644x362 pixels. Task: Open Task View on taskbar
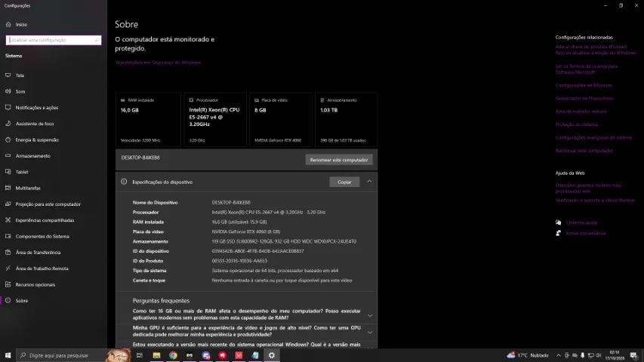click(139, 355)
